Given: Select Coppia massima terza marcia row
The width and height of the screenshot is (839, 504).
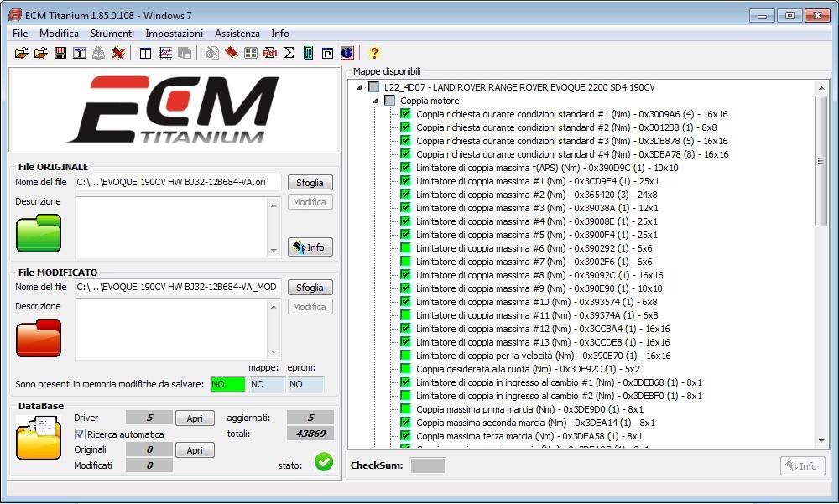Looking at the screenshot, I should (529, 436).
